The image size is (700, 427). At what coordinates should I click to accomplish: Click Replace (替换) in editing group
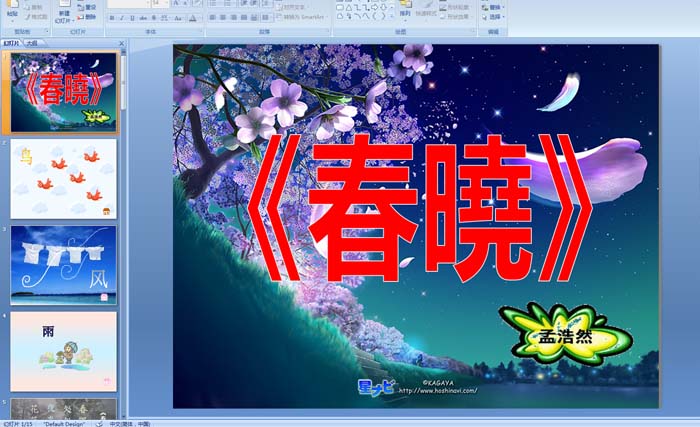pos(493,8)
